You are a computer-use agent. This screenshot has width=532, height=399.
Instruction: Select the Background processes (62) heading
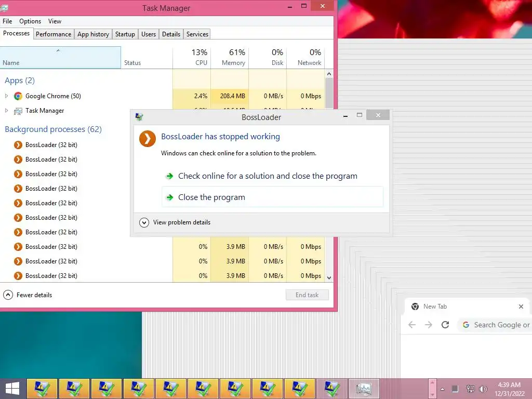point(54,129)
